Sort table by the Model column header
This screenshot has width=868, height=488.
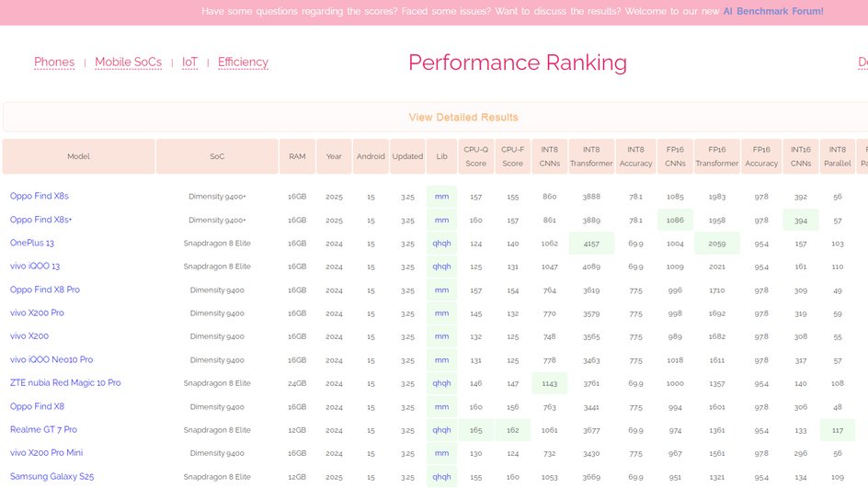pos(78,156)
